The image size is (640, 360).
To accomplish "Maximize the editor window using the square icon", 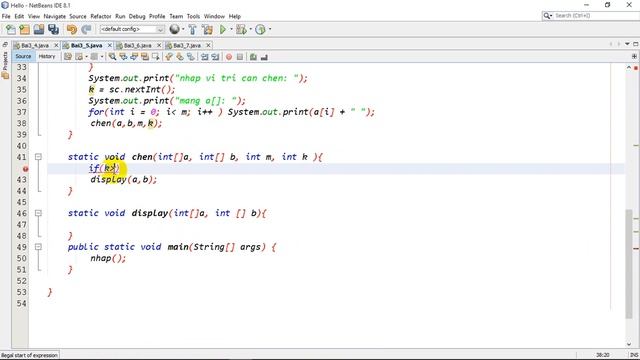I will point(636,44).
